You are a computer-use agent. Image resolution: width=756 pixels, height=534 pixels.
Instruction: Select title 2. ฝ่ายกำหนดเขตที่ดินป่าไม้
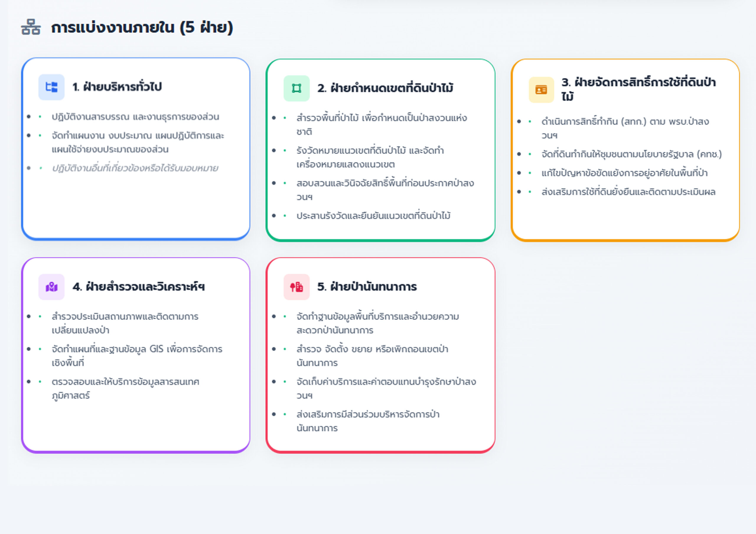[x=385, y=88]
